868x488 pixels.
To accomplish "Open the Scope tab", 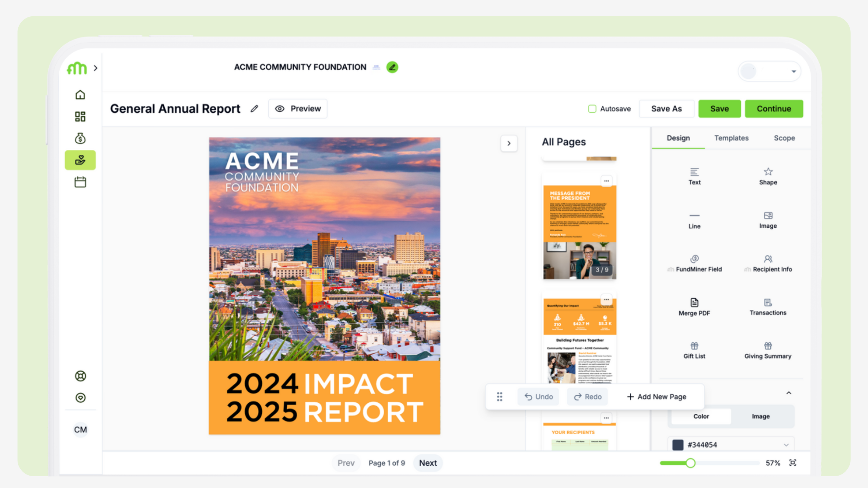I will (x=784, y=138).
